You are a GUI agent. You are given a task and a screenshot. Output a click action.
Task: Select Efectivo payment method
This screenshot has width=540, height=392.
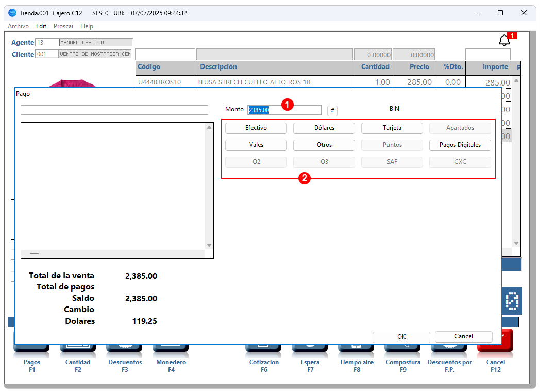(x=256, y=128)
